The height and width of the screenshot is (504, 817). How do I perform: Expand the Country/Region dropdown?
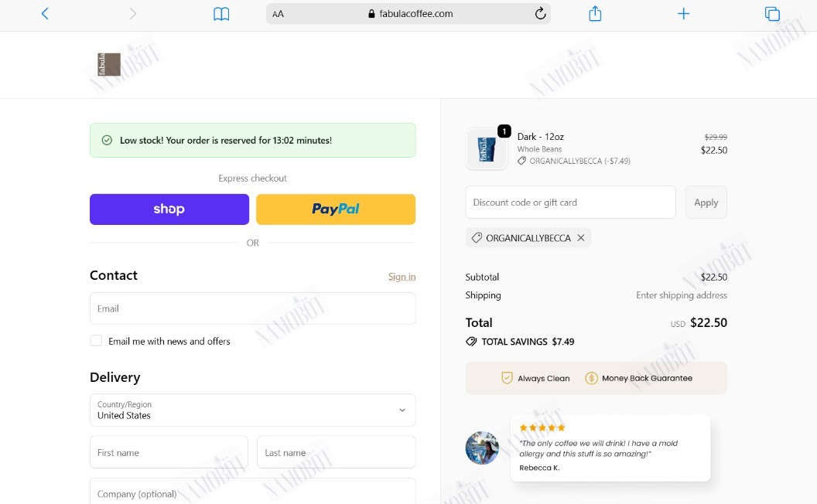(253, 410)
